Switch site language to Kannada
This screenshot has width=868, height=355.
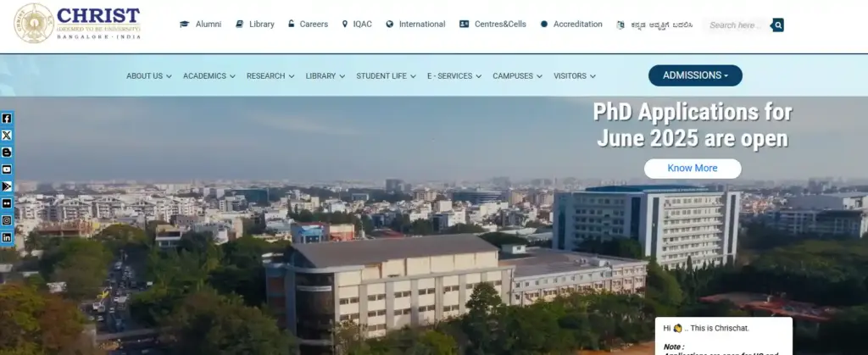[x=654, y=25]
